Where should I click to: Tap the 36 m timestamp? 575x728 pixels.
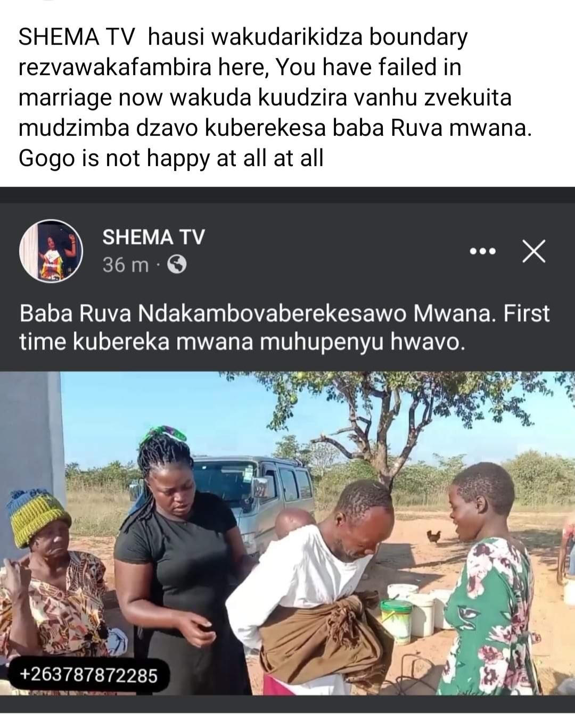126,264
